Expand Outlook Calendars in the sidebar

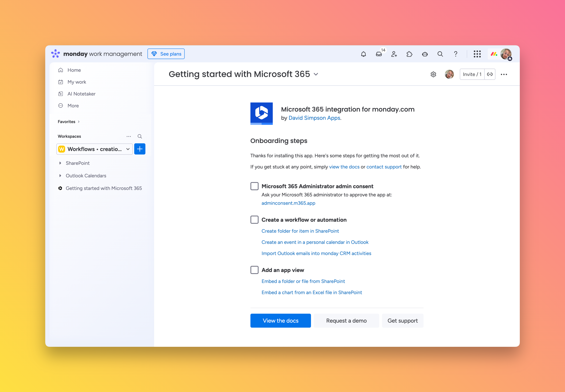[60, 176]
